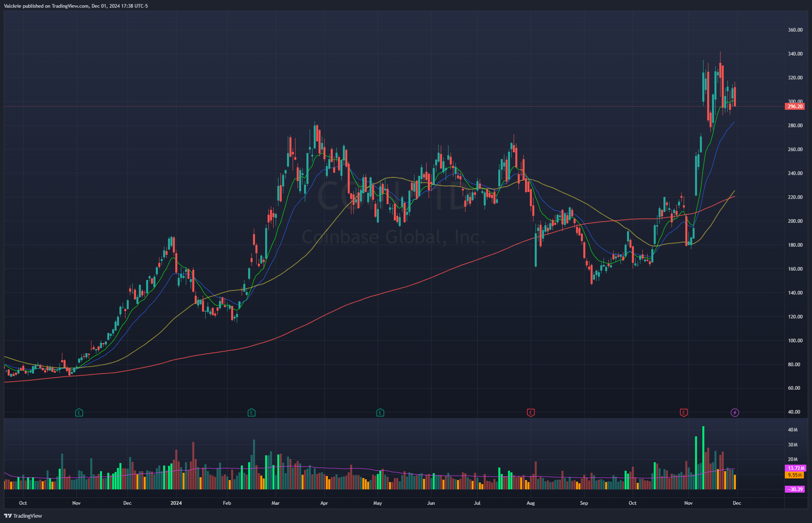Click the magenta -30.39 indicator label
Screen dimensions: 812x523
(x=795, y=489)
